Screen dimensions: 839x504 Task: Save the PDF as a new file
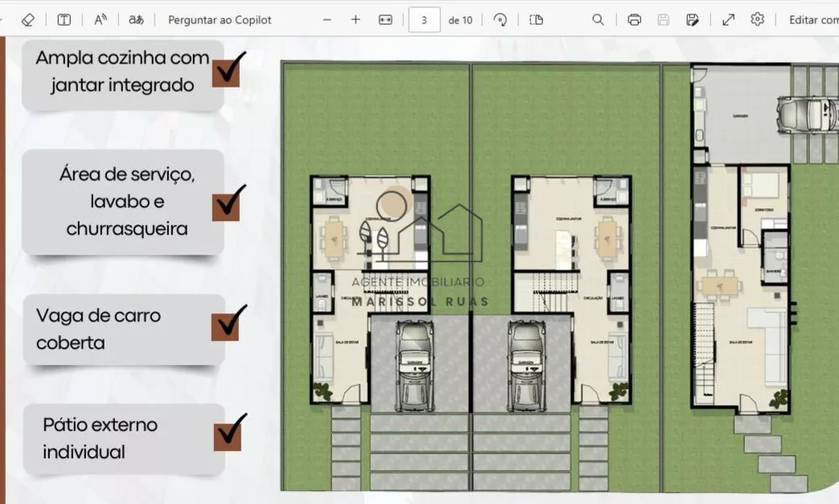click(692, 20)
